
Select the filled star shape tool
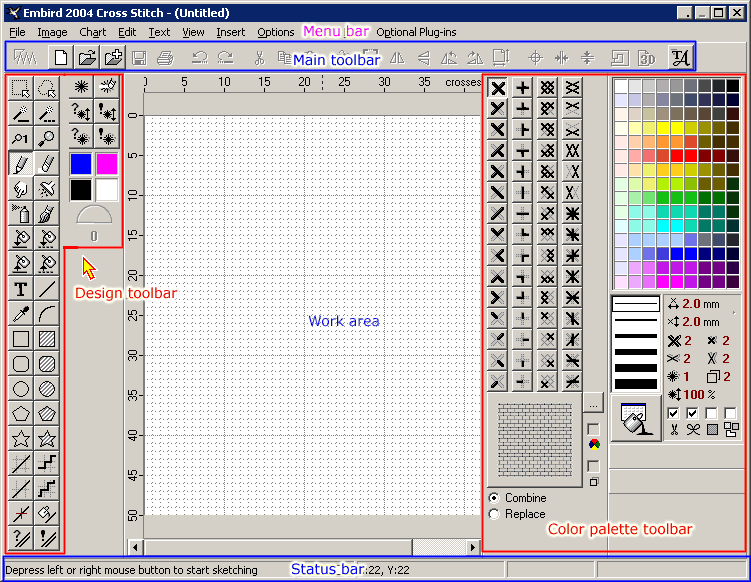point(46,438)
